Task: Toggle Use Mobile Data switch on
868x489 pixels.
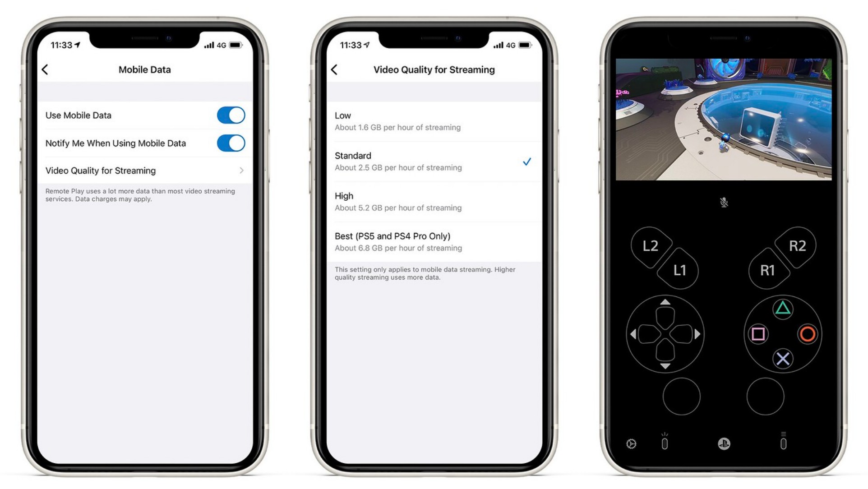Action: point(232,115)
